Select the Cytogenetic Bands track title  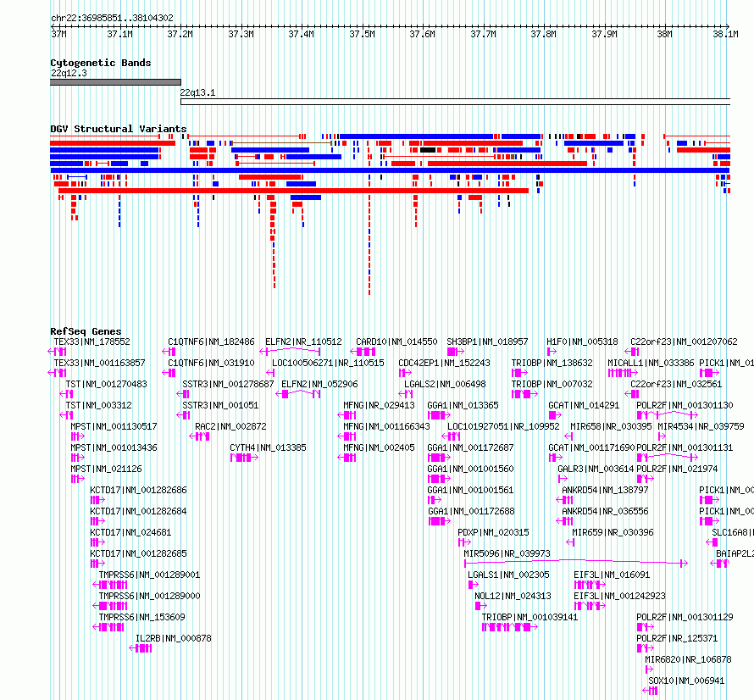[x=101, y=63]
